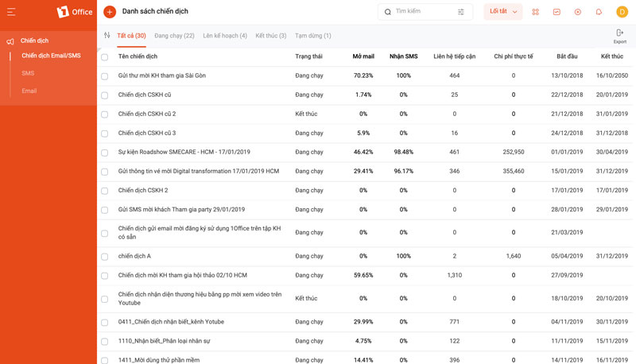
Task: Open Chiến dịch Email/SMS sidebar item
Action: (51, 56)
